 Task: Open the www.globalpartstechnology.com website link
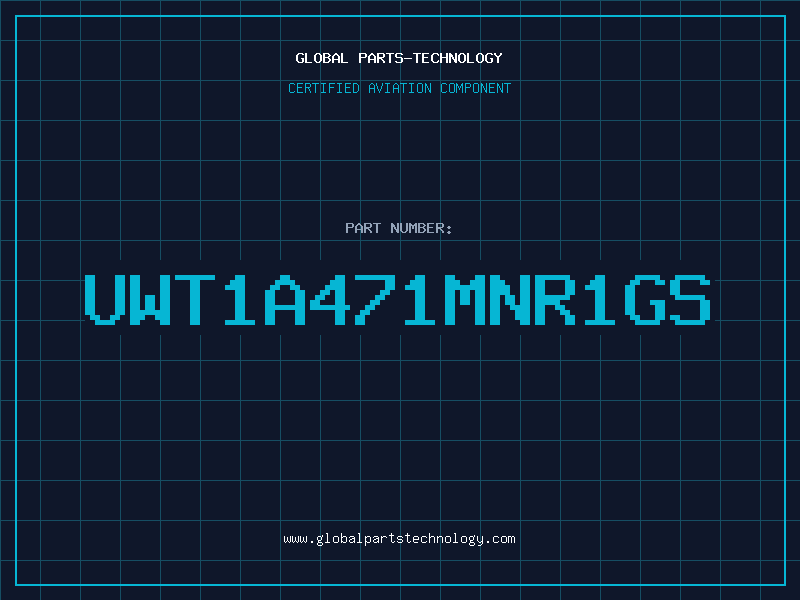tap(399, 539)
